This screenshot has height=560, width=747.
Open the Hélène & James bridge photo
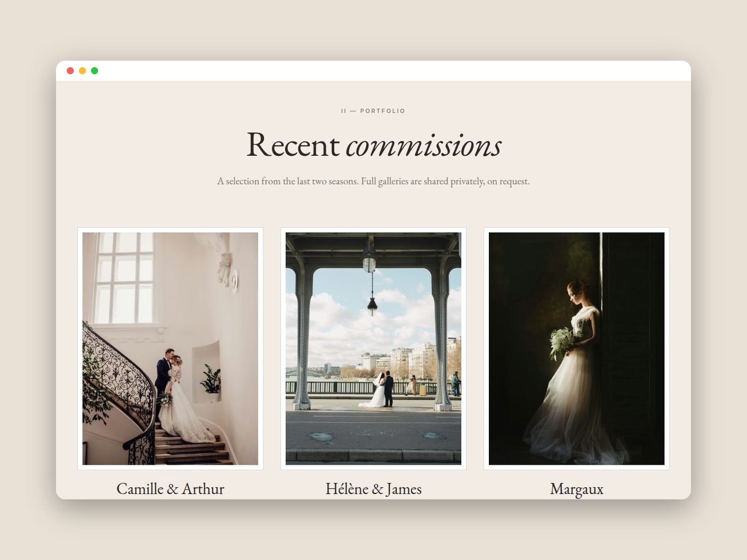(373, 349)
